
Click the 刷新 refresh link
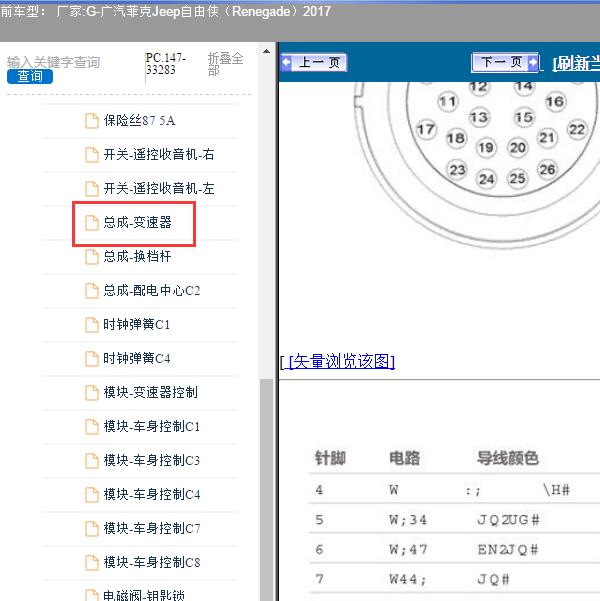(x=576, y=64)
